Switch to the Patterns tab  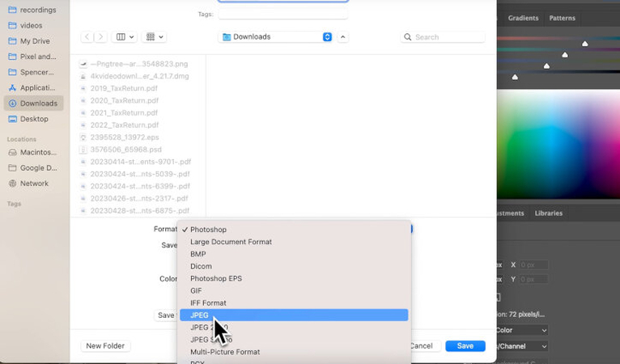click(x=562, y=18)
